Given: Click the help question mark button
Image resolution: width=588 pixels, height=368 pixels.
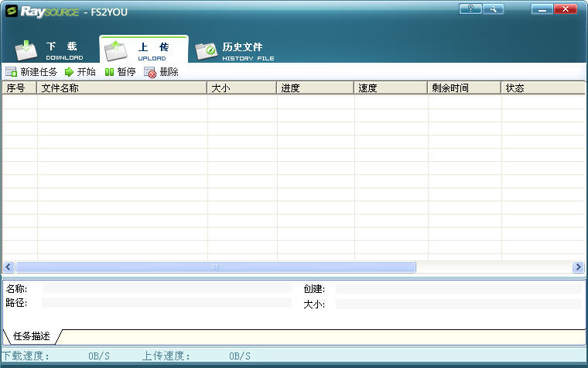Looking at the screenshot, I should pos(470,9).
